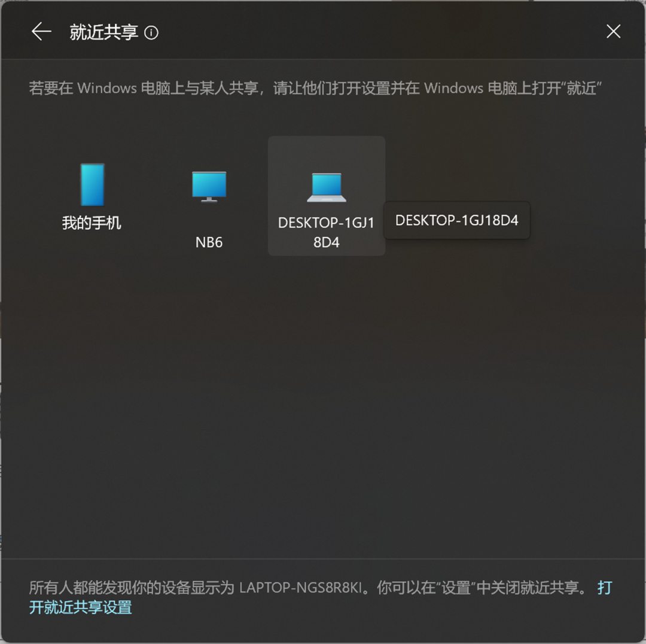
Task: Click the NB6 device name
Action: [209, 242]
